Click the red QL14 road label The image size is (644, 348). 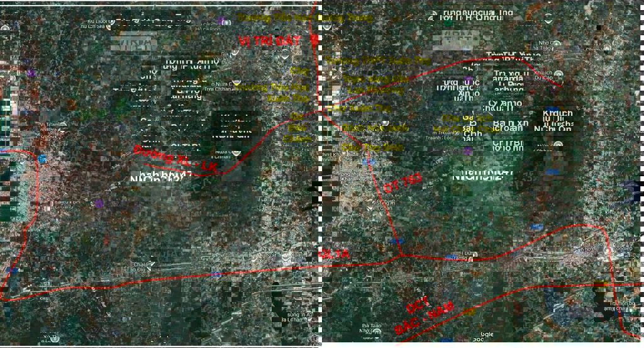[334, 254]
